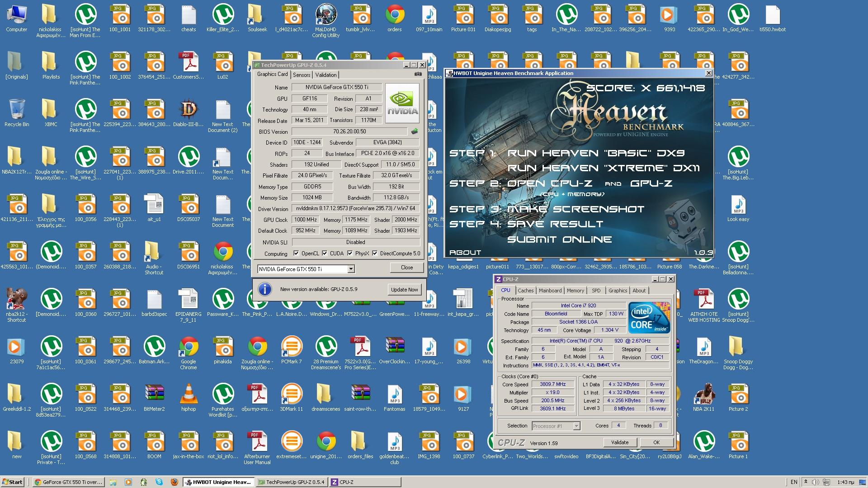Open the Recycle Bin icon
Viewport: 868px width, 488px height.
click(x=17, y=113)
